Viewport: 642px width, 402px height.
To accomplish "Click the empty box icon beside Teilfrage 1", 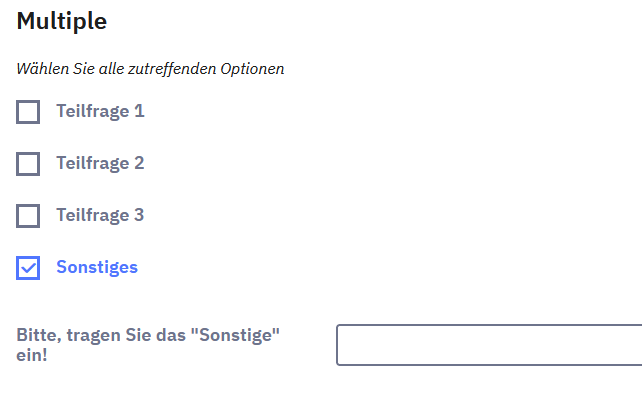I will pyautogui.click(x=28, y=111).
